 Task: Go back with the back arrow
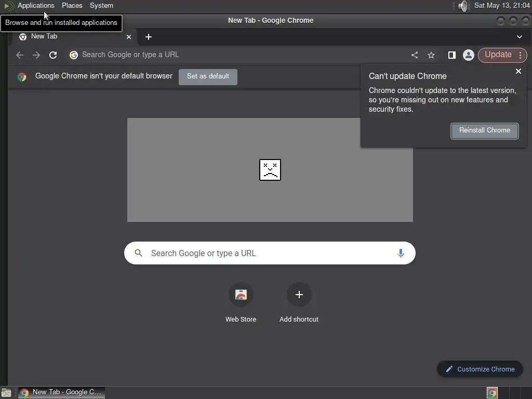point(20,55)
